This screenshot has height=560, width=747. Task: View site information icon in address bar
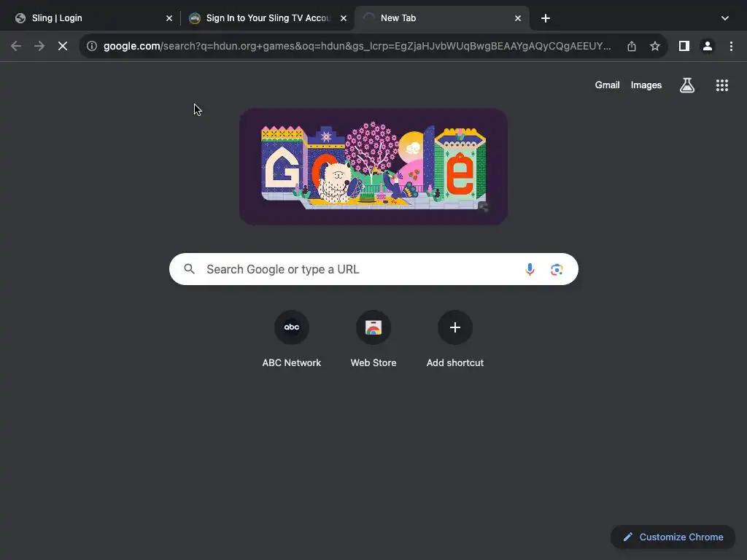pos(91,46)
